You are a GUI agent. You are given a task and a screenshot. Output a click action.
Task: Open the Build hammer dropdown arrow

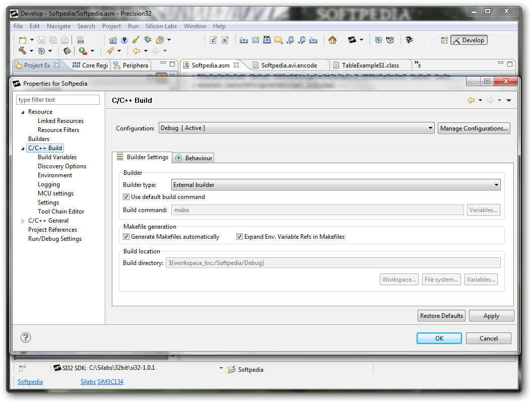click(31, 51)
